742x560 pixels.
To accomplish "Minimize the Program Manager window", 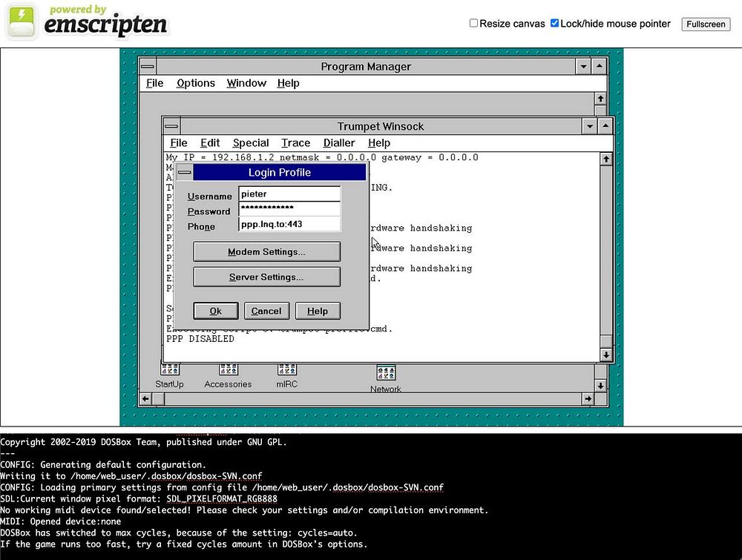I will pyautogui.click(x=583, y=66).
